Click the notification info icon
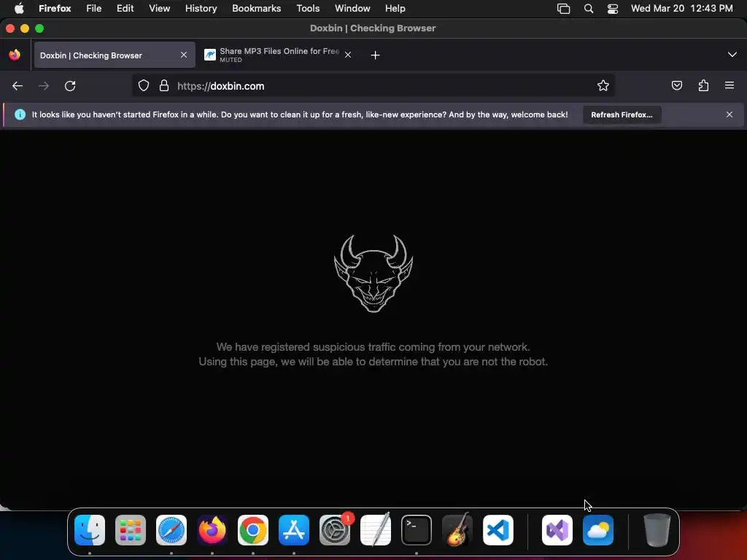 pos(20,114)
